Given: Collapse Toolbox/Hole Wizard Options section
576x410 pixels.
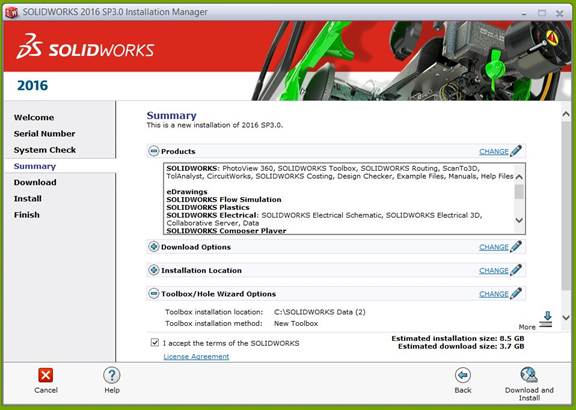Looking at the screenshot, I should point(154,294).
